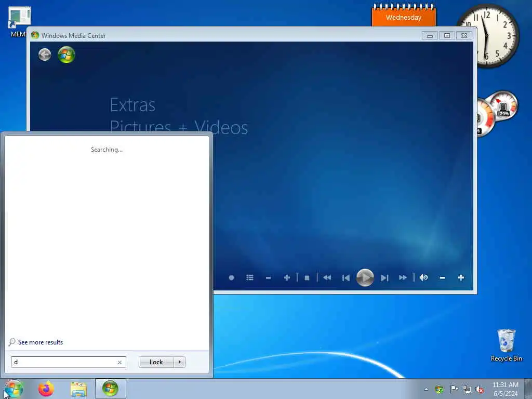Open the guide list icon in playback bar
Image resolution: width=532 pixels, height=399 pixels.
(x=250, y=277)
